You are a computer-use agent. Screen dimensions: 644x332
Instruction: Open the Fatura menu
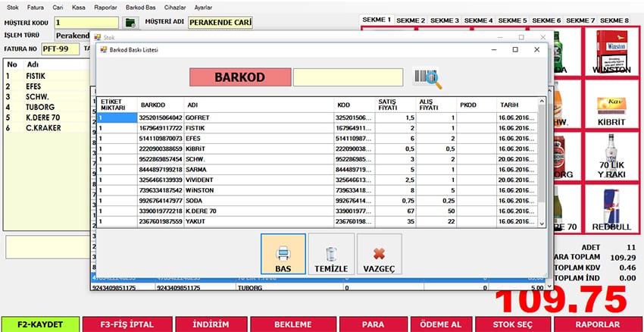point(36,8)
